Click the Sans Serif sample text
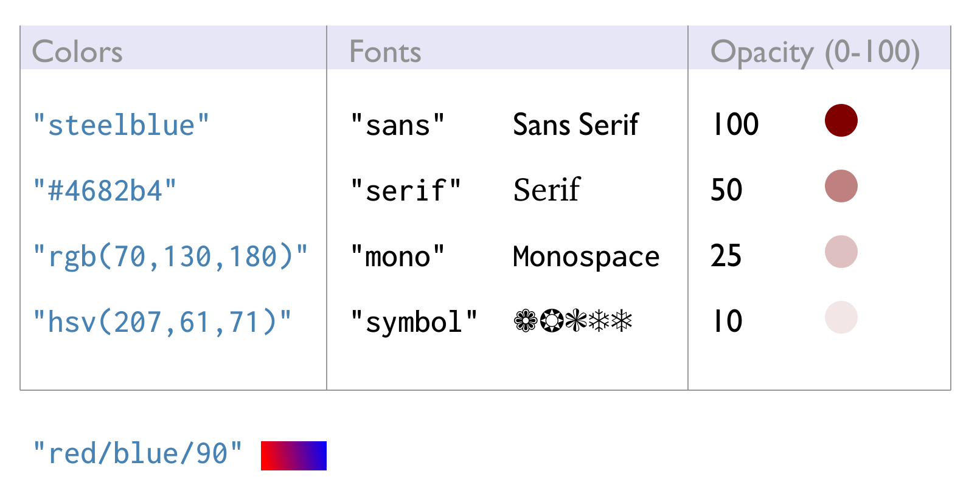Image resolution: width=980 pixels, height=485 pixels. point(576,125)
